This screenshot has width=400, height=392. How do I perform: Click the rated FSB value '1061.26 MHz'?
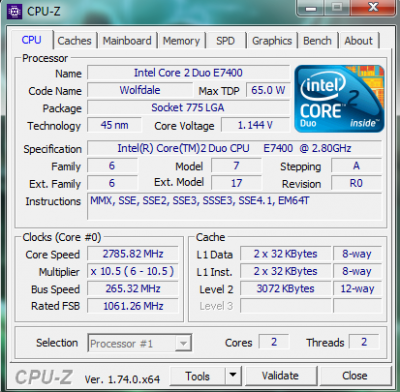coord(133,306)
